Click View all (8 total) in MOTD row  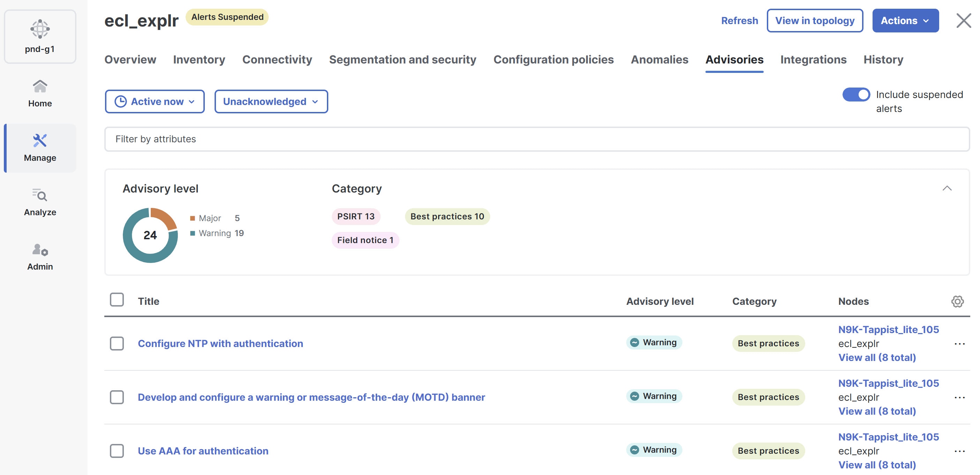(877, 411)
